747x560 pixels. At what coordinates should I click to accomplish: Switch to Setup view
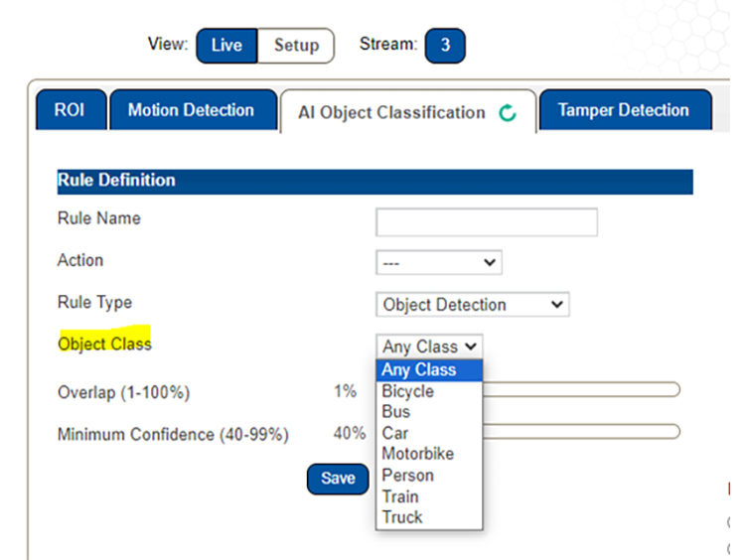pyautogui.click(x=296, y=46)
